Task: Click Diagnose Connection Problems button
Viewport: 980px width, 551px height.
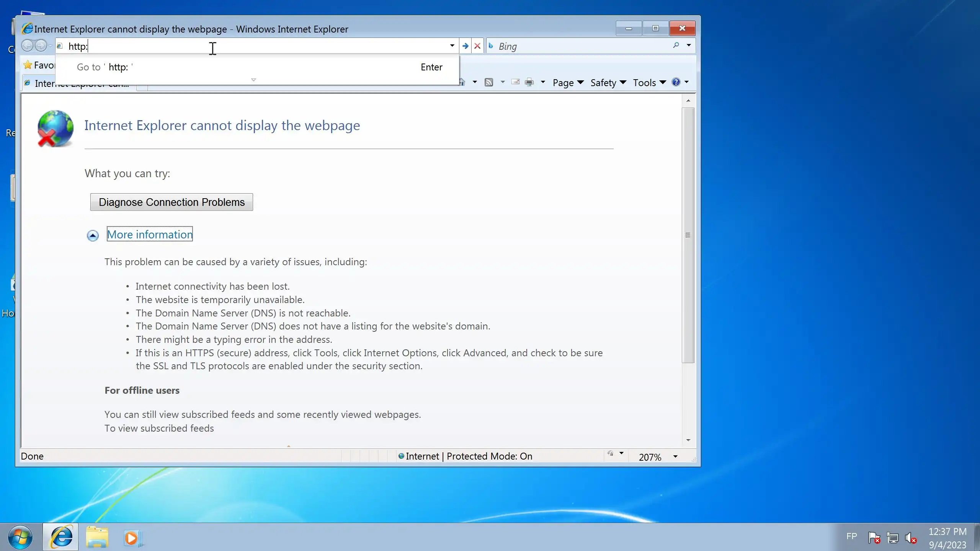Action: click(x=171, y=202)
